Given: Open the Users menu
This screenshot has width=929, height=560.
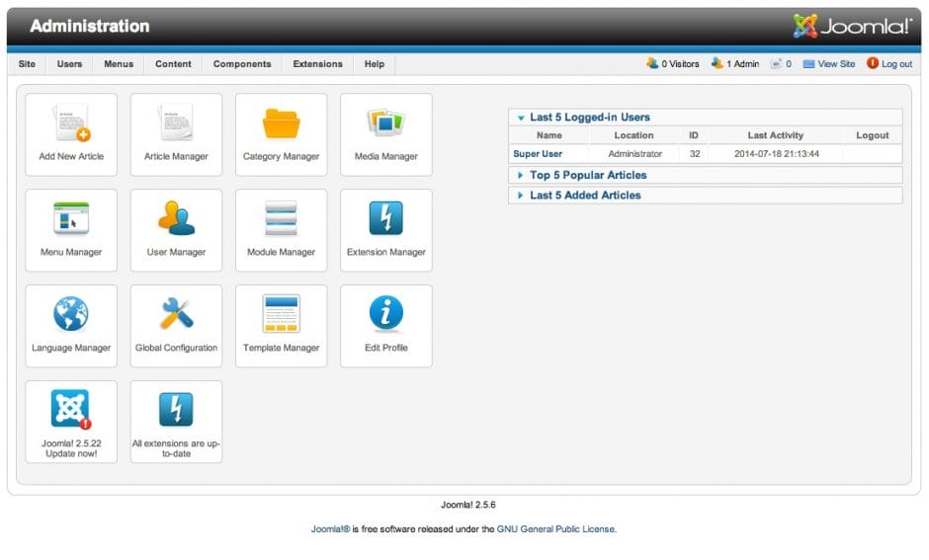Looking at the screenshot, I should coord(69,64).
